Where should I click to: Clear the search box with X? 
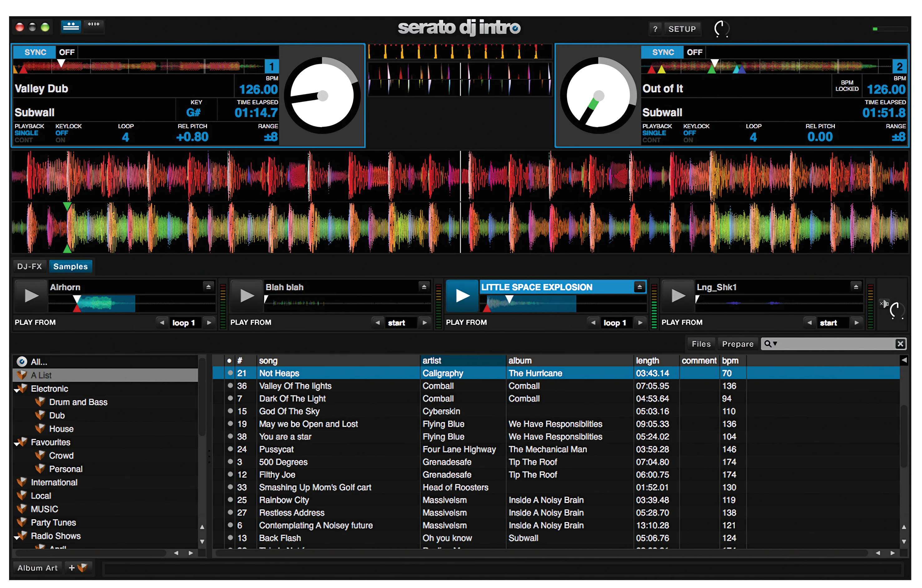(900, 344)
